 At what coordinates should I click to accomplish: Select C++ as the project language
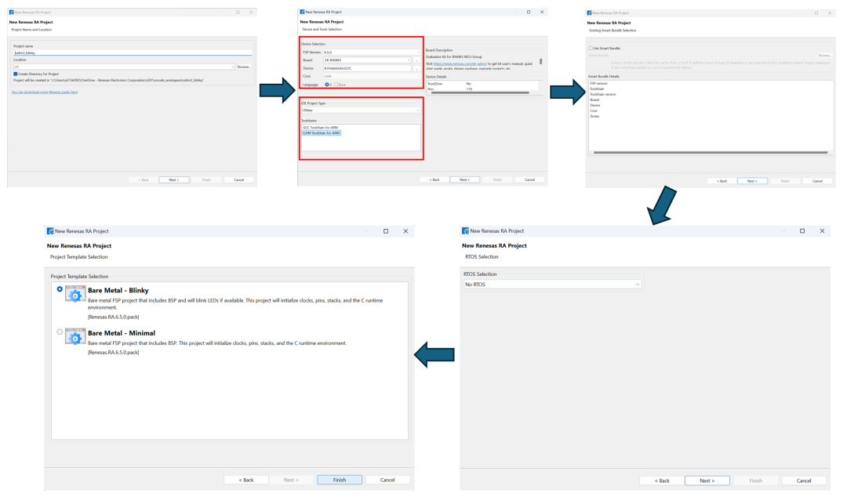click(x=336, y=85)
